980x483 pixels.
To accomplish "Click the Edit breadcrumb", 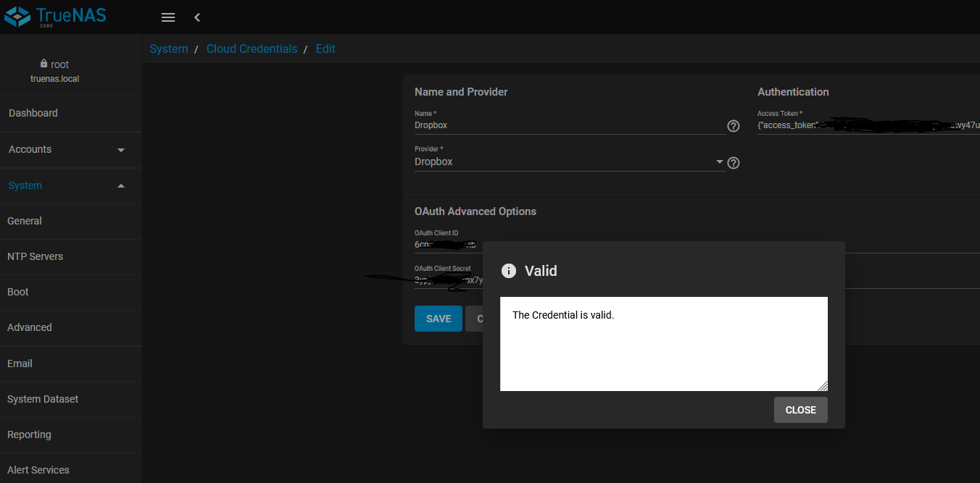I will click(325, 49).
